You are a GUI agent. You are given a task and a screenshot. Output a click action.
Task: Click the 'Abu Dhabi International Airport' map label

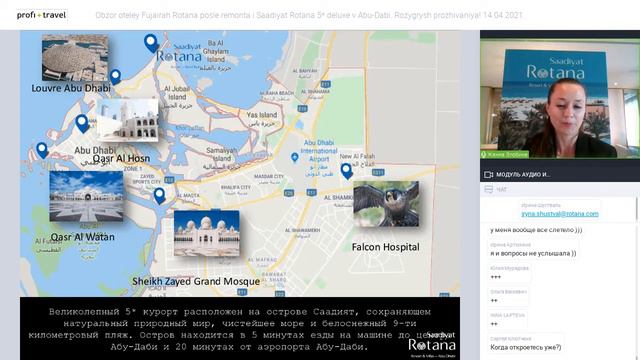319,151
